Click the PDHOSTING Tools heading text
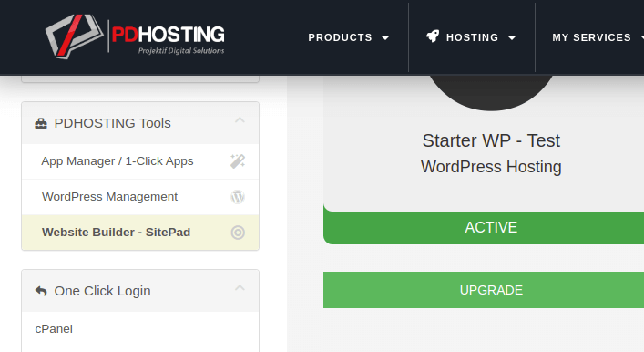The width and height of the screenshot is (644, 352). (x=113, y=123)
